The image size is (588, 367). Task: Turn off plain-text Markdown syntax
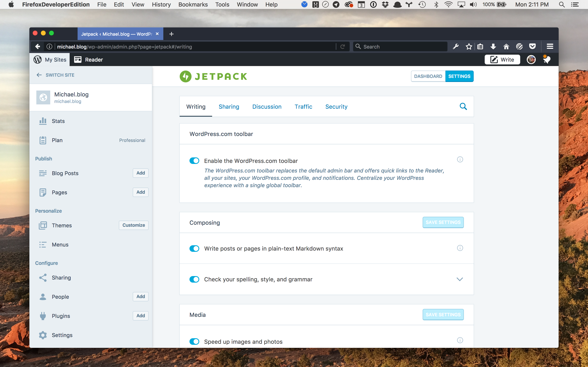[194, 248]
